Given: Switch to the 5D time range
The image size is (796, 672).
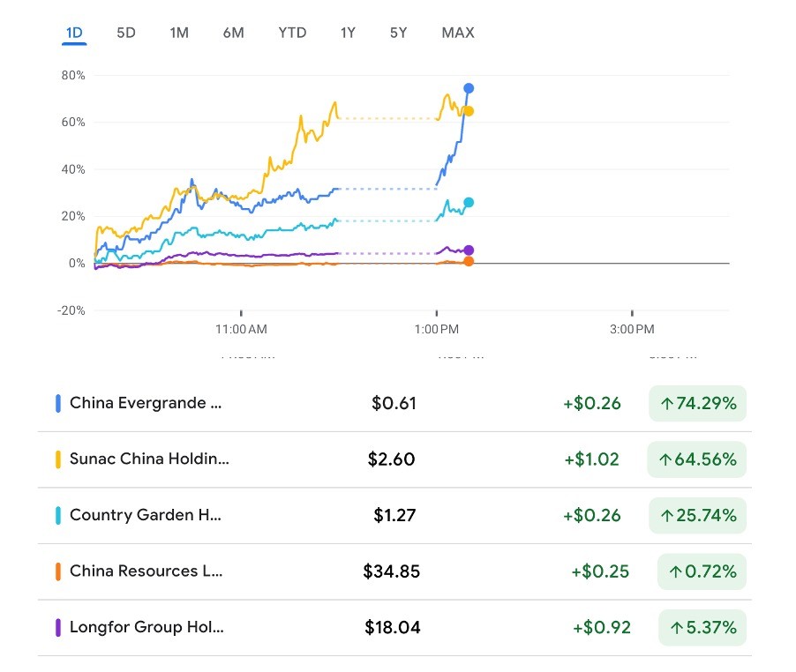Looking at the screenshot, I should [x=126, y=33].
